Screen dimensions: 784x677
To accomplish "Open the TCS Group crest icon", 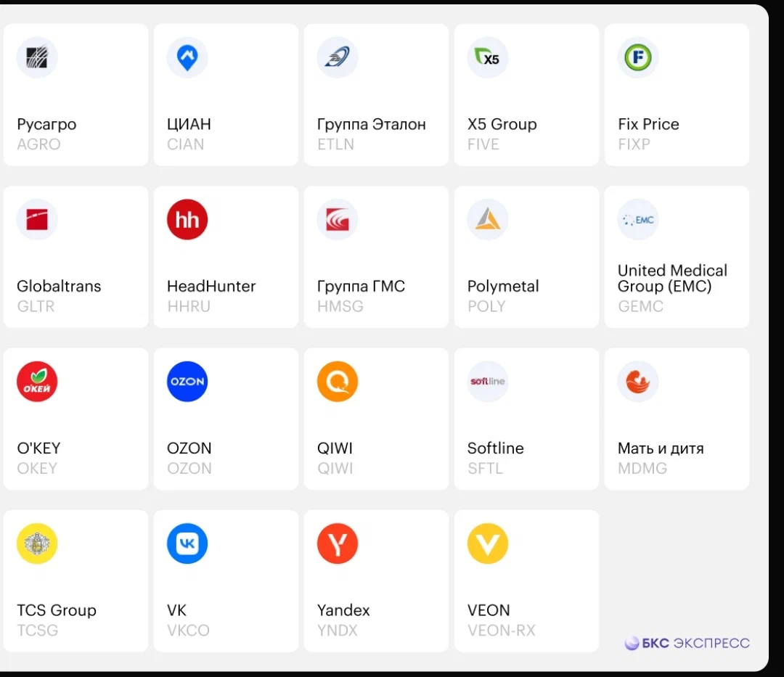I will coord(37,543).
